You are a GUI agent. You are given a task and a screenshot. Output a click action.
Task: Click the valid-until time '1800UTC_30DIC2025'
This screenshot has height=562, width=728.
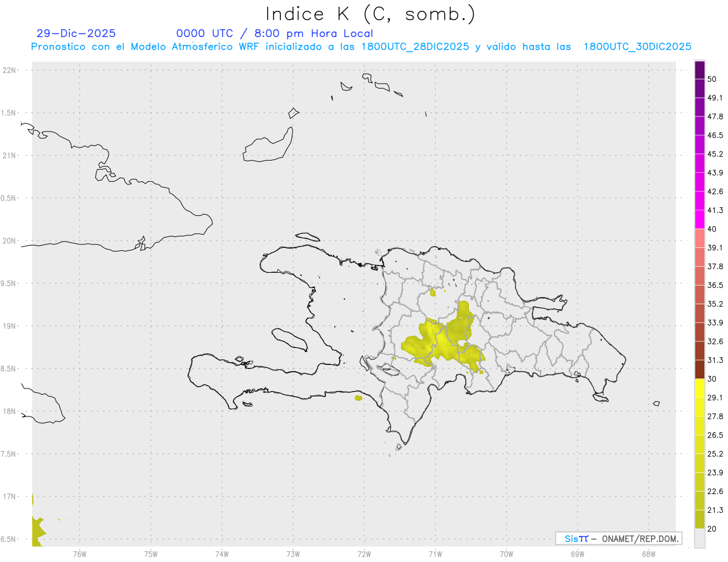(x=638, y=47)
